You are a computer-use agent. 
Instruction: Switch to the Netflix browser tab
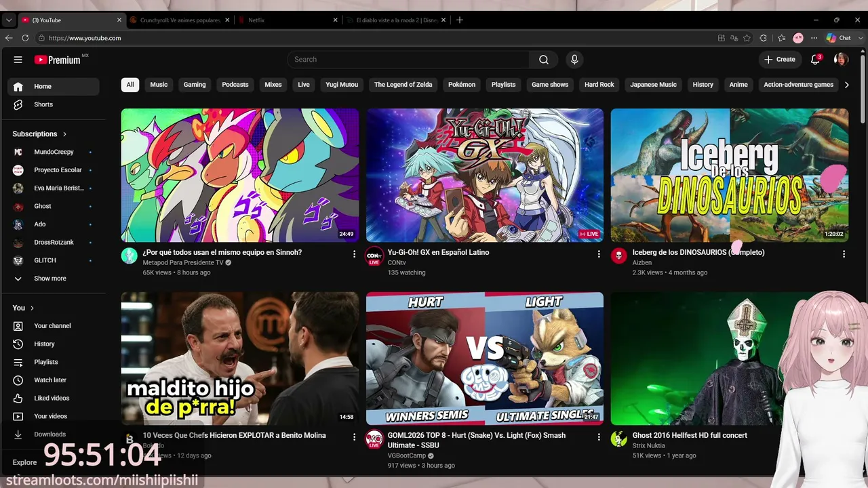(288, 20)
